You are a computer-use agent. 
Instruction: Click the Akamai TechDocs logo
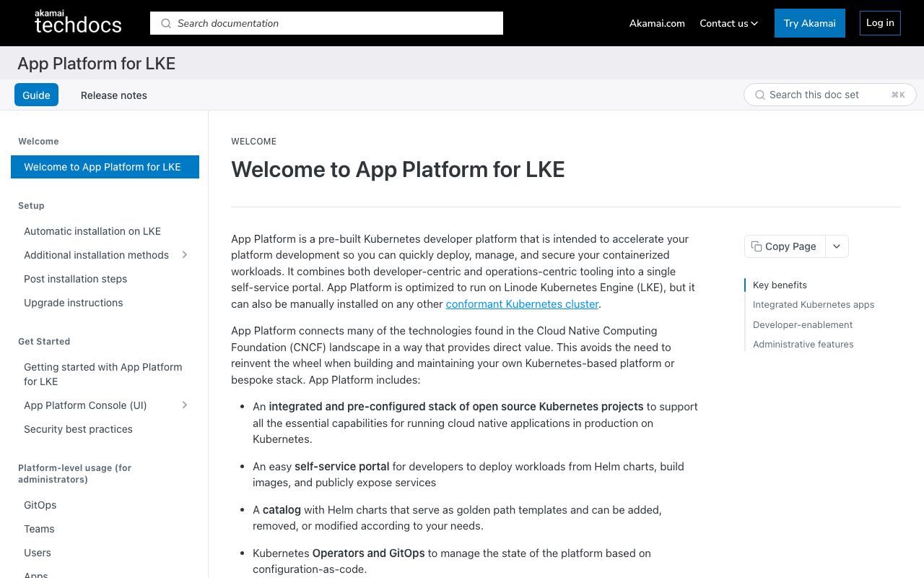click(78, 22)
